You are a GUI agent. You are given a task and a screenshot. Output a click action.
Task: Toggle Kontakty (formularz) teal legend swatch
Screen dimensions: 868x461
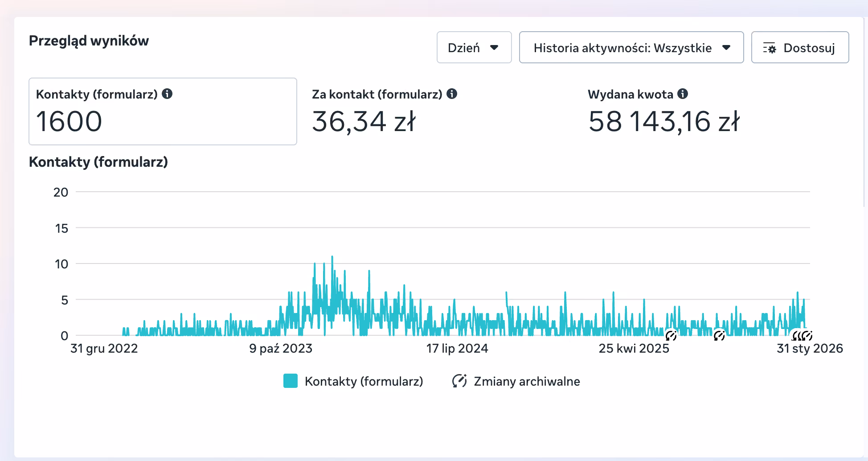tap(291, 381)
